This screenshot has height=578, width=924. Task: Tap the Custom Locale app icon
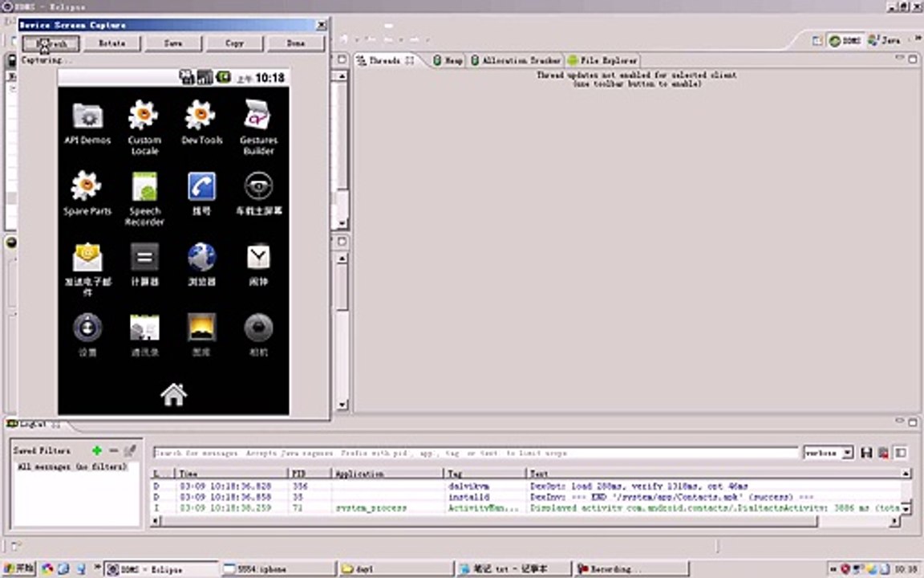tap(144, 116)
